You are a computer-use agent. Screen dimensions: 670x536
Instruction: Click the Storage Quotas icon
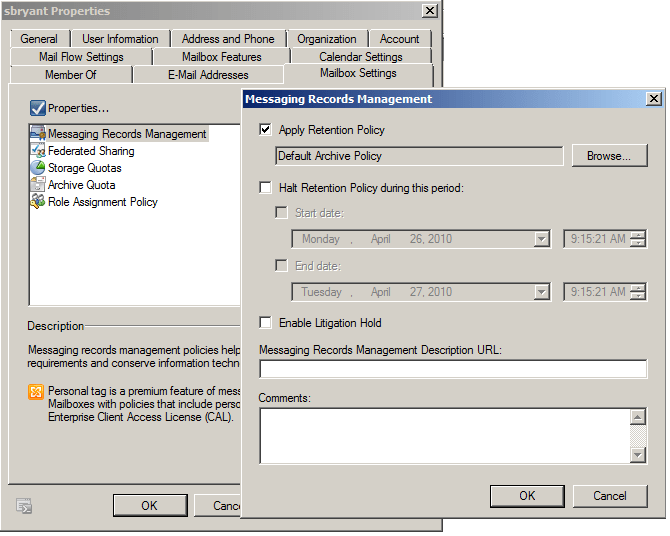[x=38, y=168]
